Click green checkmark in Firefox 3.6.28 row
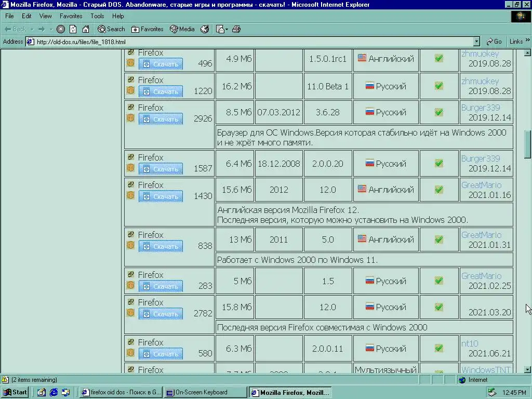Image resolution: width=532 pixels, height=399 pixels. click(x=438, y=112)
